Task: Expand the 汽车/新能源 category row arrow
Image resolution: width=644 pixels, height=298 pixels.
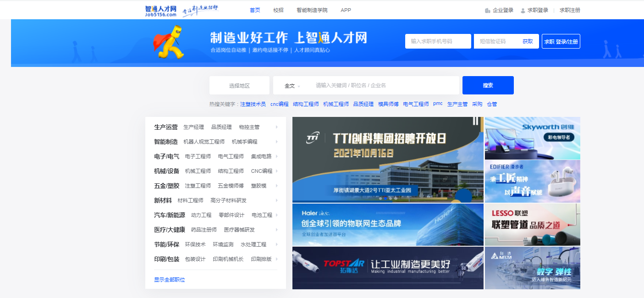Action: 277,215
